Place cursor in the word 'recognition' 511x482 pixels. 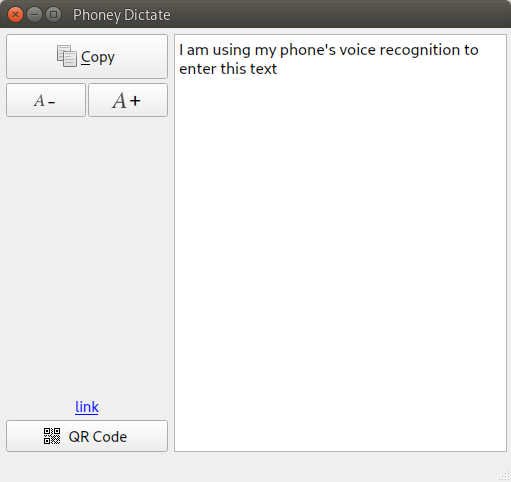[x=420, y=50]
